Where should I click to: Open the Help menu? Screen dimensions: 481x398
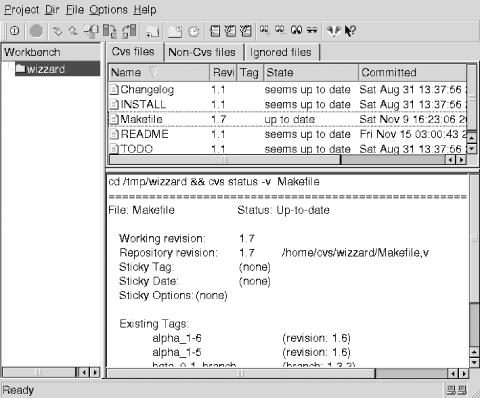point(145,10)
